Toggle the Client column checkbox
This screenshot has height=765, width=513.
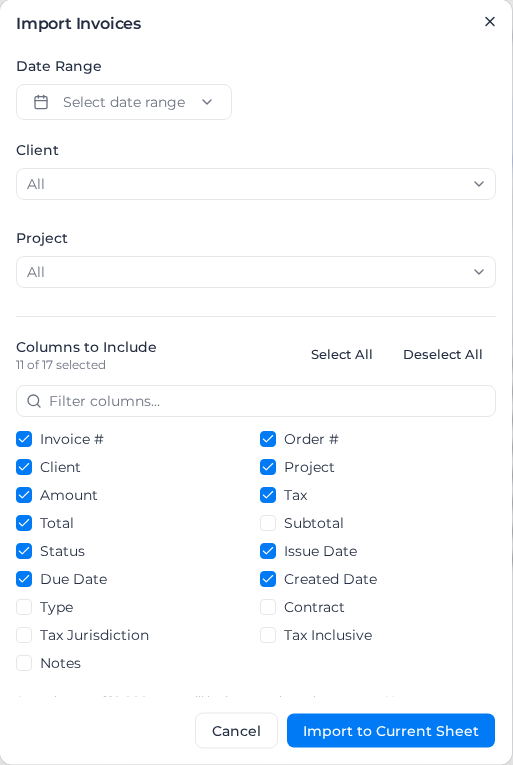24,467
